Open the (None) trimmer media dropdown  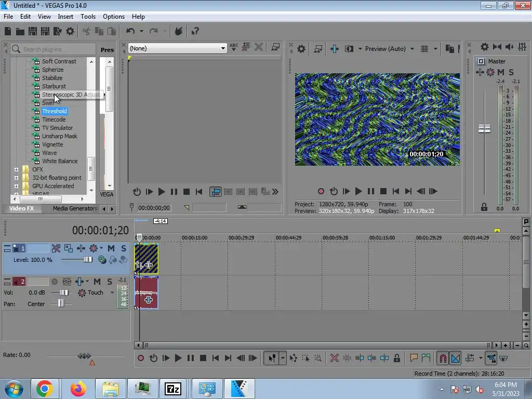pos(223,48)
